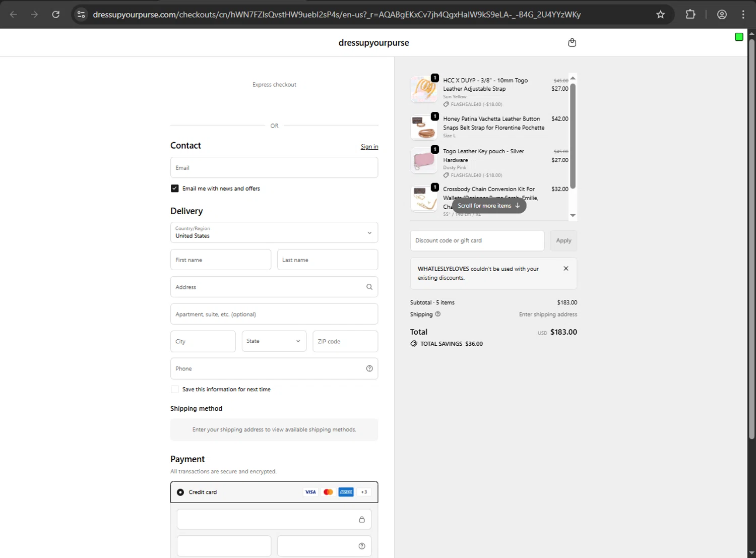Focus the ZIP code field
Image resolution: width=756 pixels, height=558 pixels.
tap(345, 341)
